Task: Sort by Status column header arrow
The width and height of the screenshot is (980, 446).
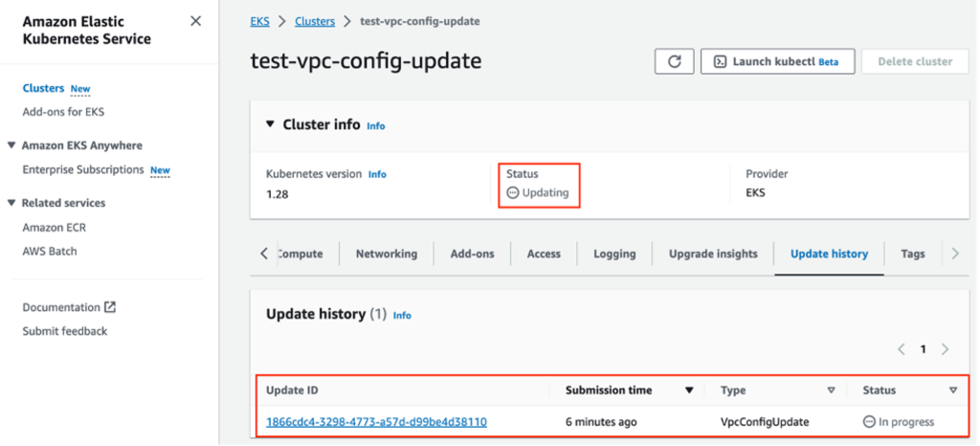Action: point(952,390)
